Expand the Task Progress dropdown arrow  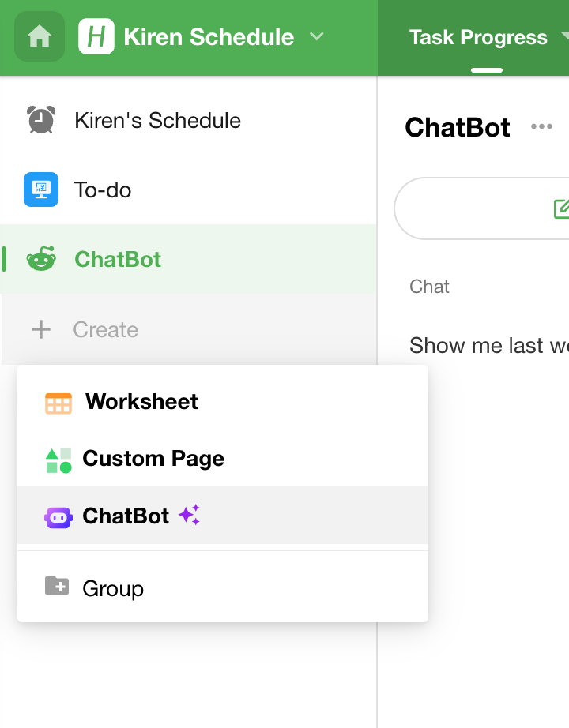click(564, 37)
